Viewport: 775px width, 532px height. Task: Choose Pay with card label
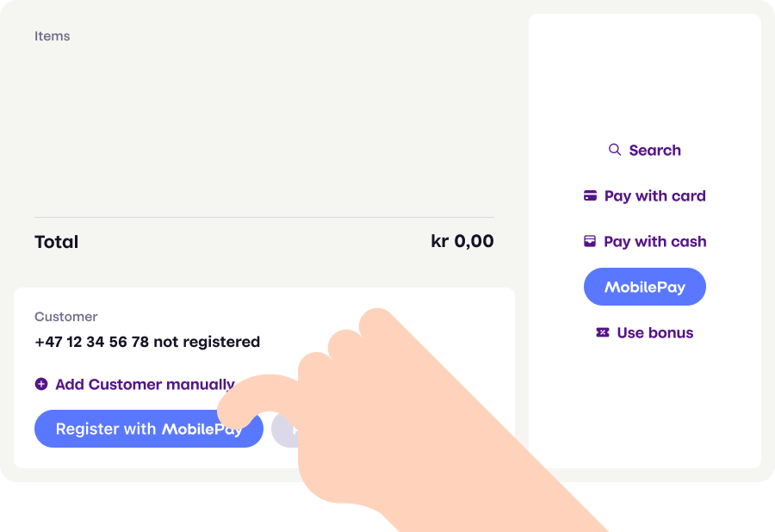click(x=654, y=196)
